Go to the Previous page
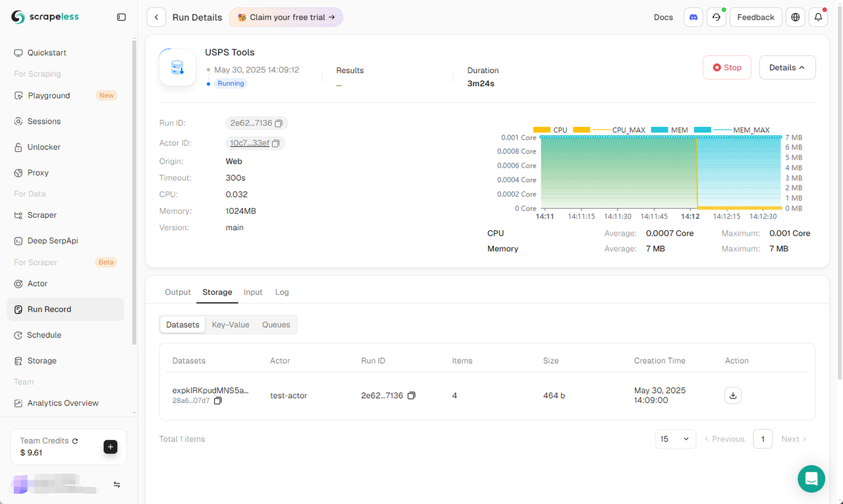Screen dimensions: 843x504 coord(724,439)
